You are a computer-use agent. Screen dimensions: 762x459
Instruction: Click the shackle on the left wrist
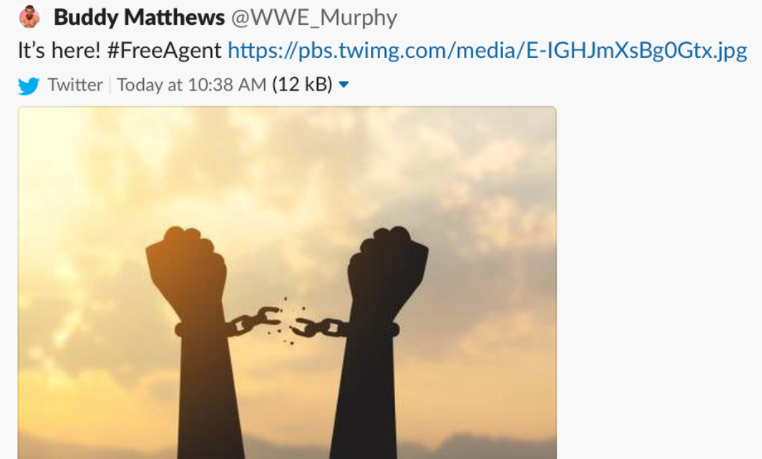pyautogui.click(x=200, y=329)
